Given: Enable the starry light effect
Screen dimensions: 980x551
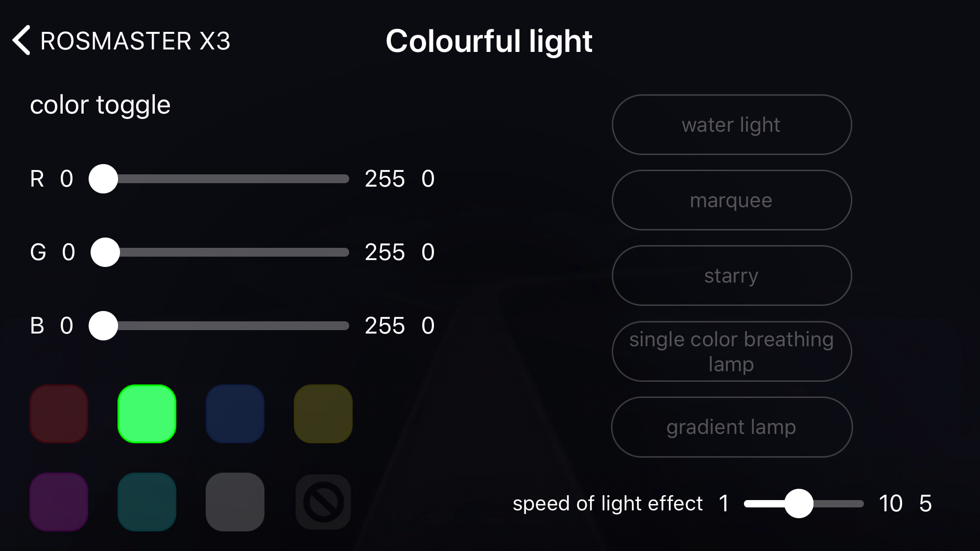Looking at the screenshot, I should (x=732, y=276).
